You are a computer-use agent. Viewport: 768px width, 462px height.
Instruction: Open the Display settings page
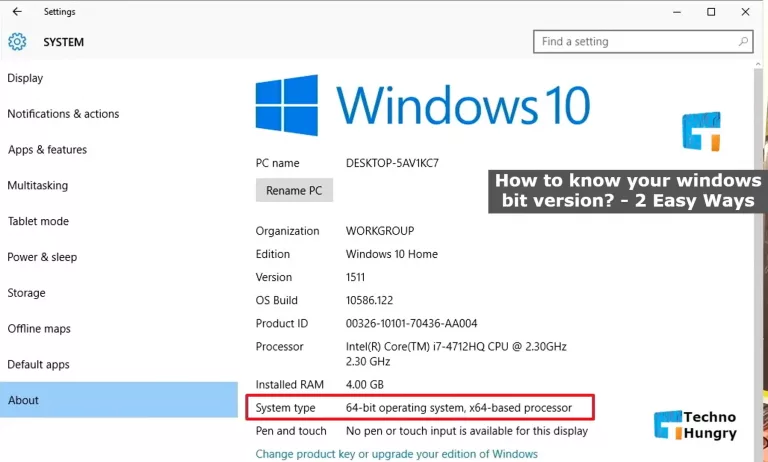point(25,78)
